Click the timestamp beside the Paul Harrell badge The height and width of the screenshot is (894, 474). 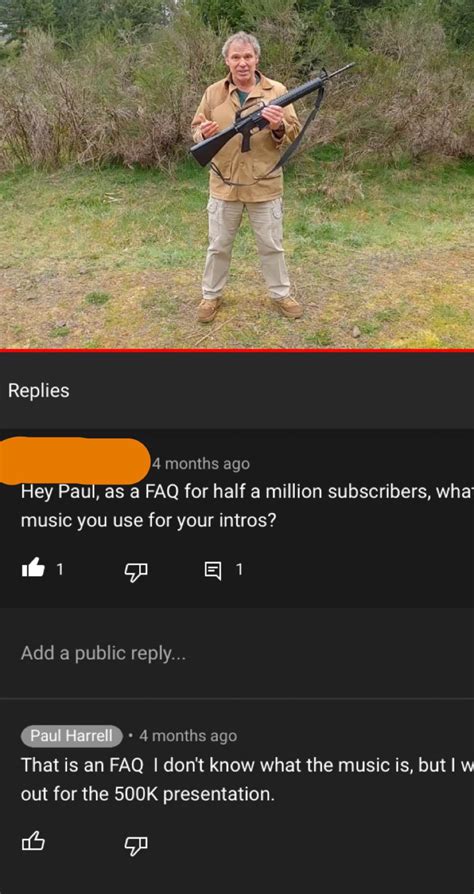(188, 736)
